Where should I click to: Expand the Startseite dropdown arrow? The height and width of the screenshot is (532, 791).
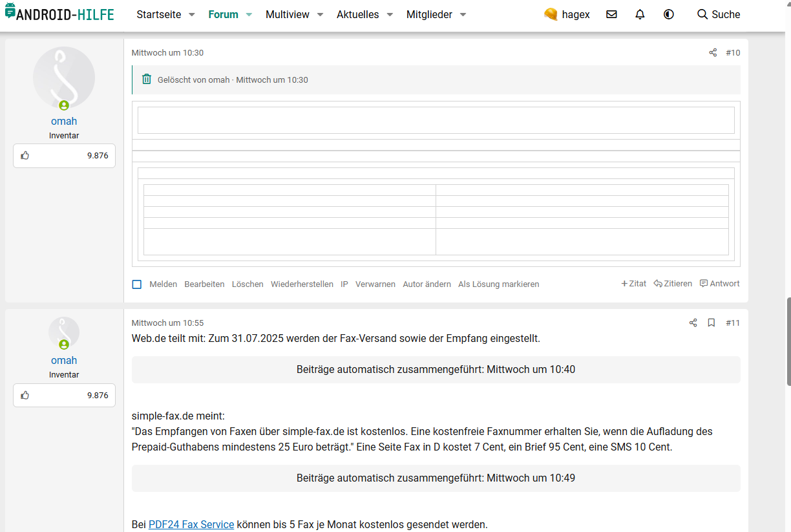192,15
